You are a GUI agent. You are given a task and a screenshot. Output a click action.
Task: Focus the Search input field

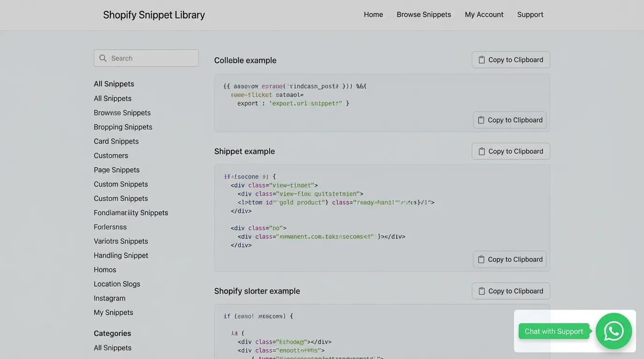[x=146, y=58]
